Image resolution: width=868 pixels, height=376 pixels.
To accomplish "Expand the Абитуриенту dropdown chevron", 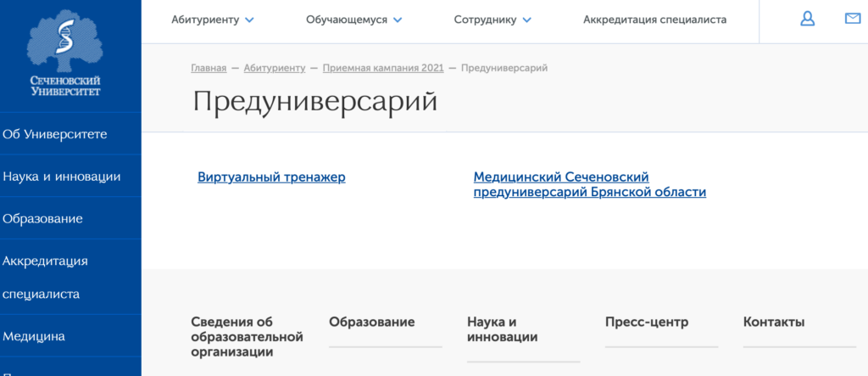I will pos(249,20).
